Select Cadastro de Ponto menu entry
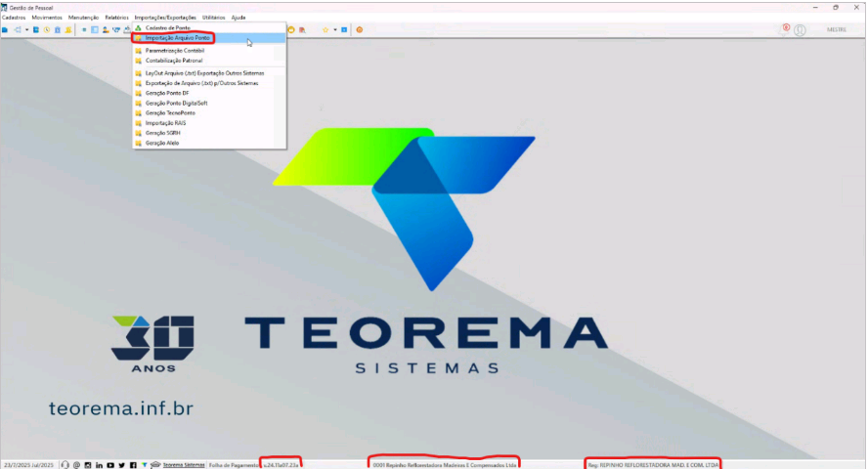Screen dimensions: 868x469 (x=209, y=27)
